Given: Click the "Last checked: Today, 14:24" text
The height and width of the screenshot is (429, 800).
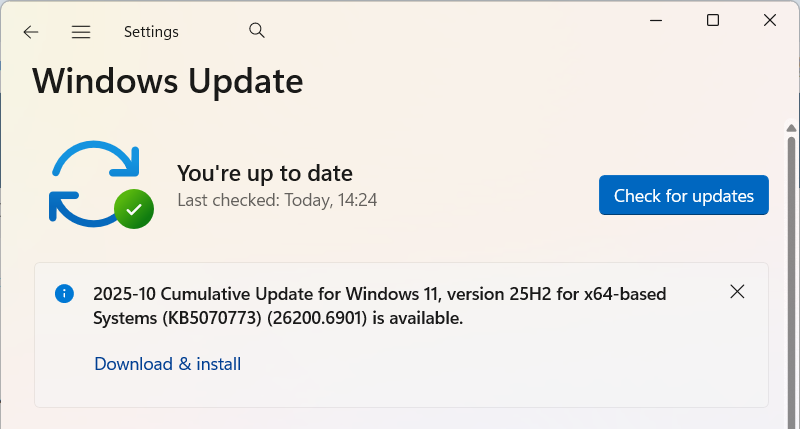Looking at the screenshot, I should point(277,200).
